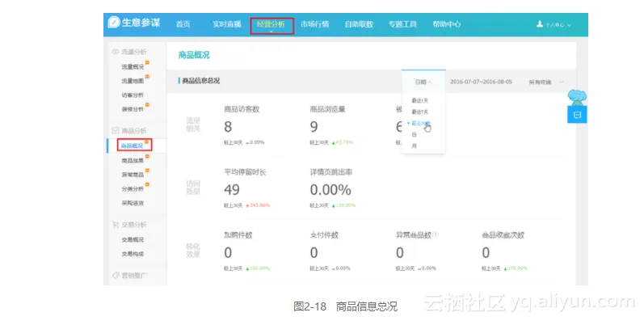Open the blue chat feedback button
Viewport: 644px width, 321px height.
(577, 115)
